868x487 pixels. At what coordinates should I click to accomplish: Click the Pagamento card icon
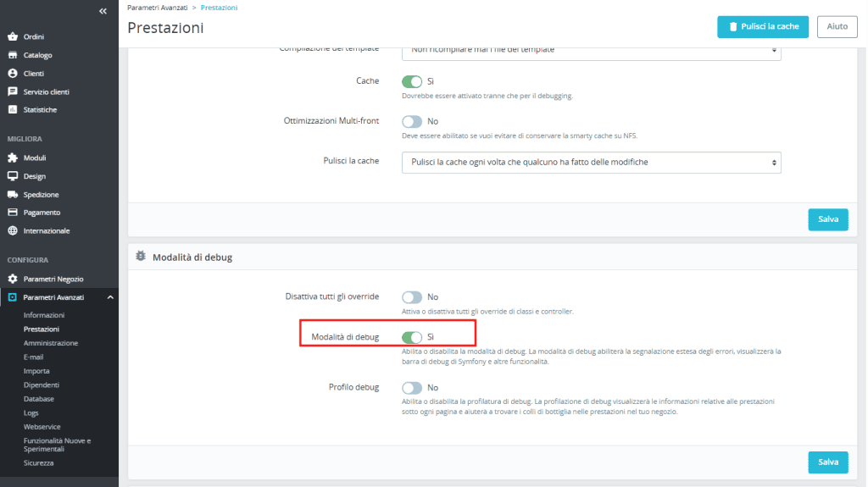pyautogui.click(x=13, y=212)
